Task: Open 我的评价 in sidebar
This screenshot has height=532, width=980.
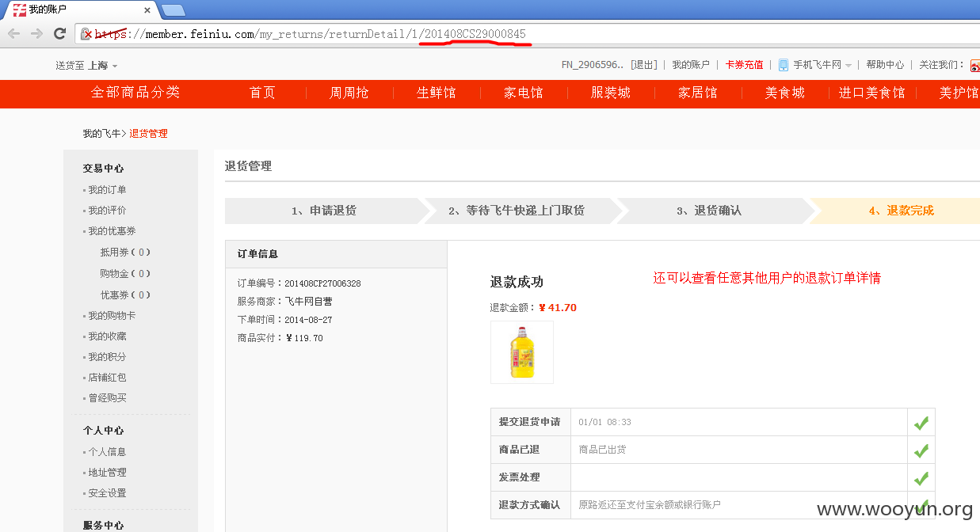Action: tap(107, 211)
